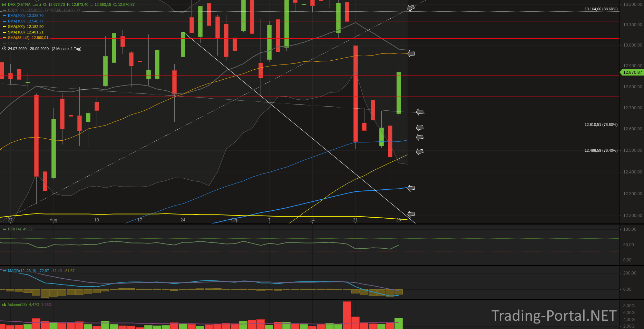Click the yellow color marker of SMA(200)
The height and width of the screenshot is (329, 644).
[4, 27]
